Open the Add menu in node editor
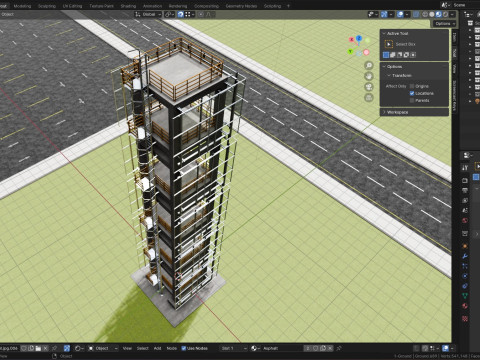This screenshot has width=480, height=360. click(158, 348)
